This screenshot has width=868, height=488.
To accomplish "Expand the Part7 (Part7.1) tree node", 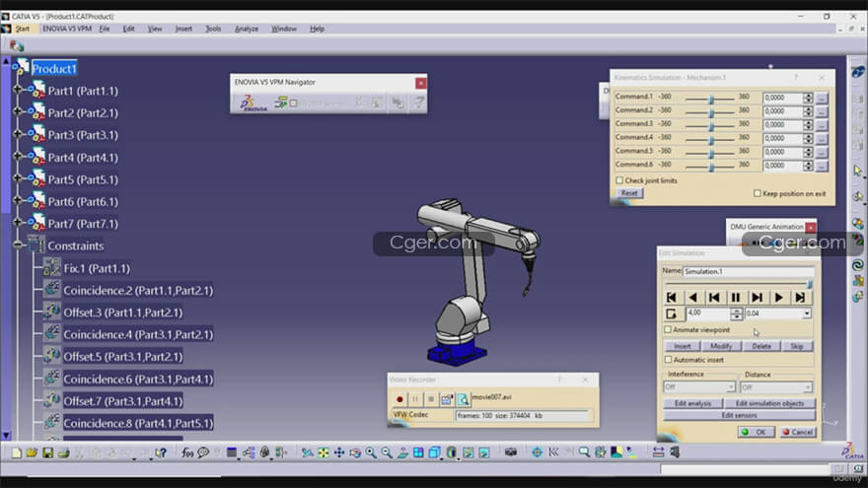I will click(17, 223).
